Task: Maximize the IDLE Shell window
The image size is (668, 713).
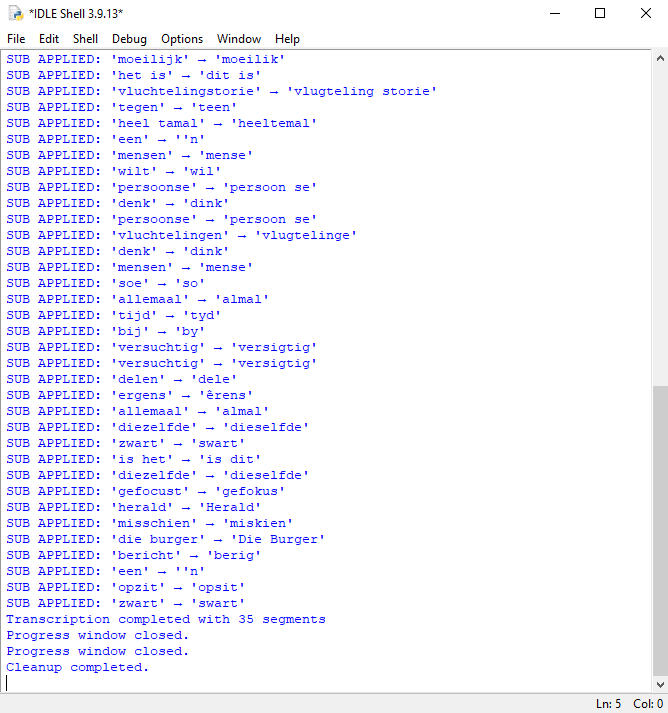Action: click(x=600, y=13)
